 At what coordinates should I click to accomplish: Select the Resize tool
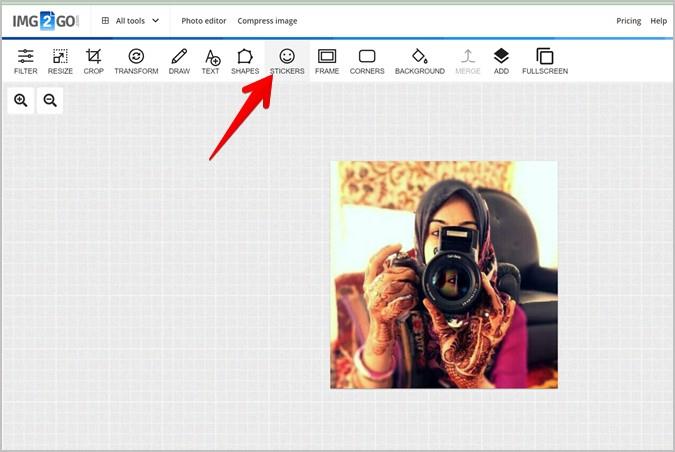pyautogui.click(x=60, y=62)
